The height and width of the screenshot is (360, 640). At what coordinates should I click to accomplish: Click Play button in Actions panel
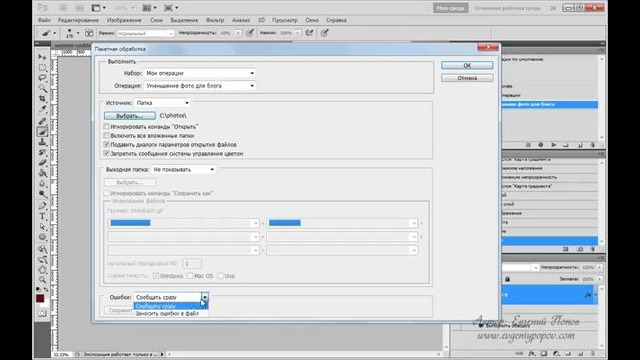pyautogui.click(x=553, y=145)
